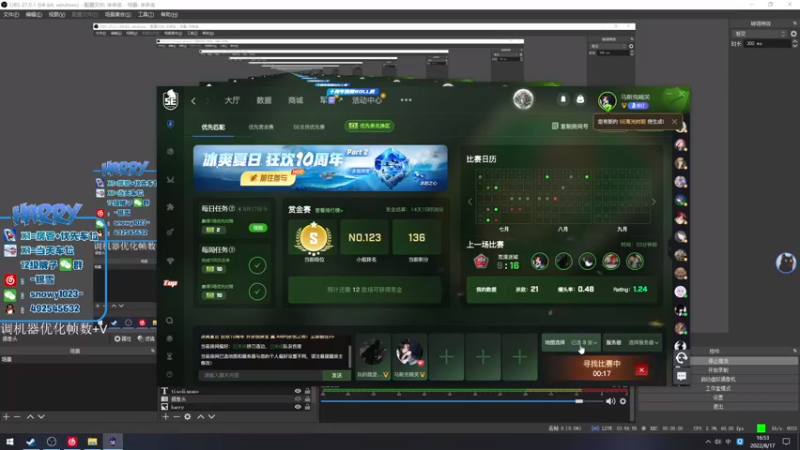This screenshot has height=450, width=800.
Task: Open source properties gear in OBS
Action: pos(188,417)
